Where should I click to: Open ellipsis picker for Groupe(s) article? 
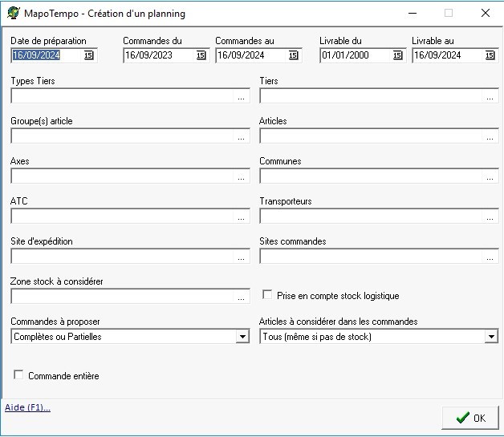[241, 136]
